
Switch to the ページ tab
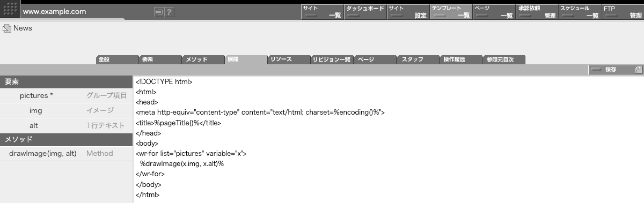(375, 59)
